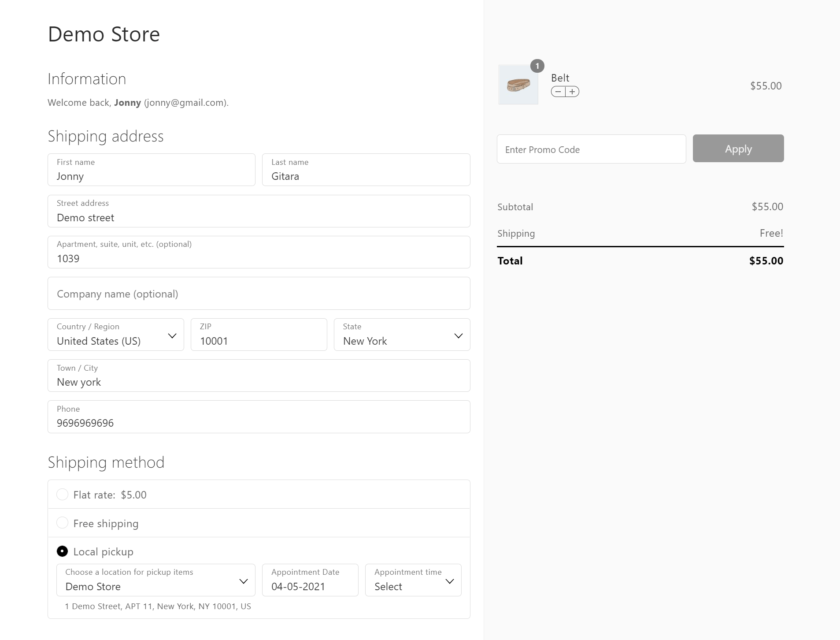
Task: Decrease Belt quantity with minus button
Action: point(558,92)
